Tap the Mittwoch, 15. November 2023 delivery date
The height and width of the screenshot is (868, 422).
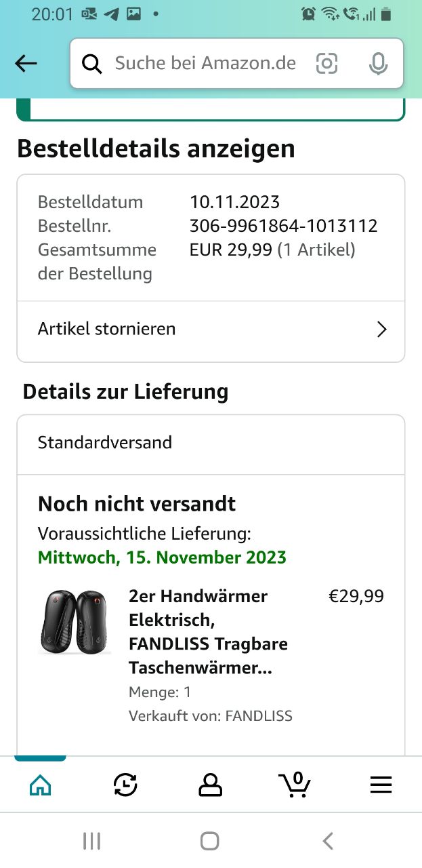pos(162,557)
